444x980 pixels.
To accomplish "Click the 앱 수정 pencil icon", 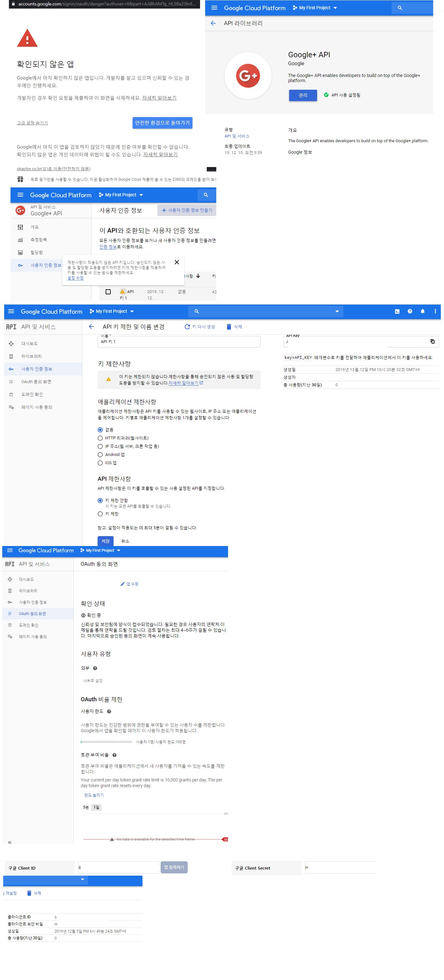I will point(123,584).
